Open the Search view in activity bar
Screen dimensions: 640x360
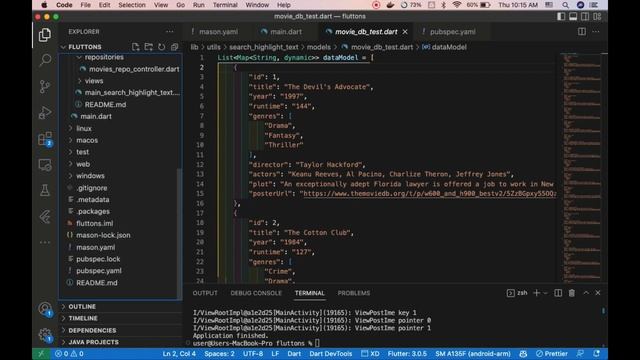pyautogui.click(x=45, y=60)
